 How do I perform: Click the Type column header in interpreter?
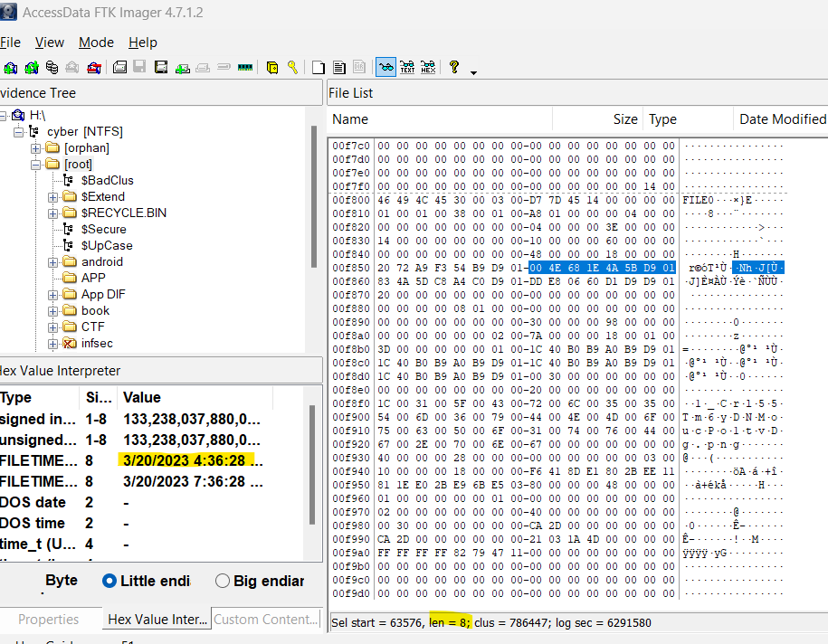coord(40,397)
